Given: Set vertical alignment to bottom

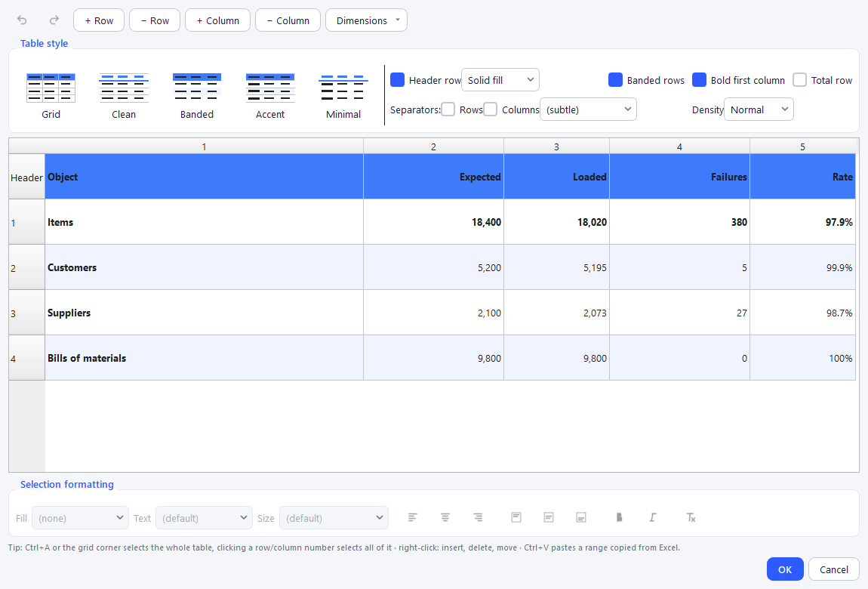Looking at the screenshot, I should point(581,517).
